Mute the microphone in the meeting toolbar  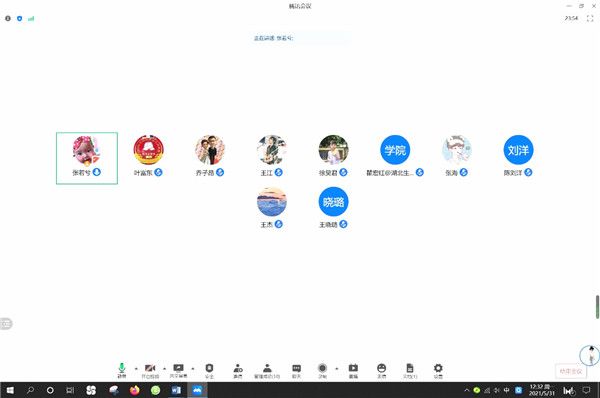122,370
